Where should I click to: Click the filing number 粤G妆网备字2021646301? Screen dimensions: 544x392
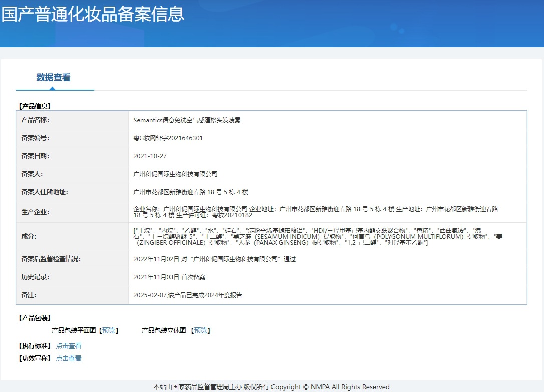[x=168, y=138]
